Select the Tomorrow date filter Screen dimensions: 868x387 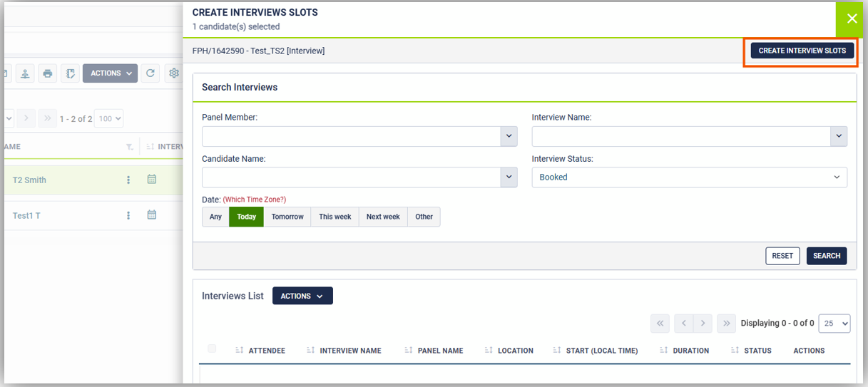(x=287, y=217)
